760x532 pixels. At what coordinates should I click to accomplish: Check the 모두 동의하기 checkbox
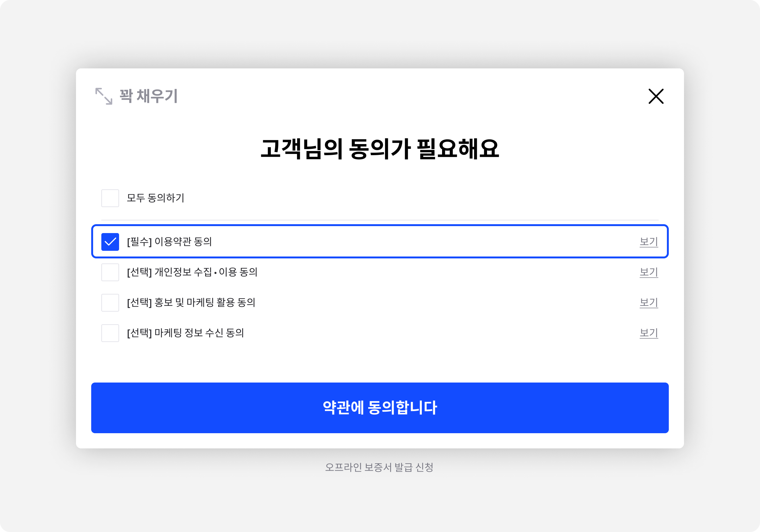point(110,198)
